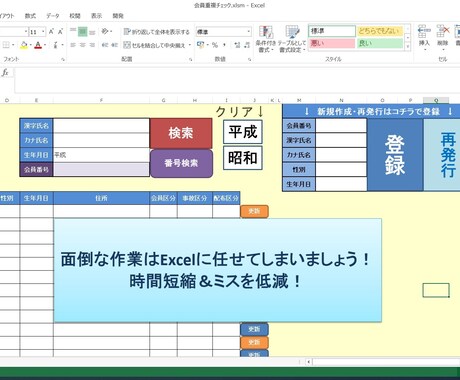Expand the merge and center dropdown arrow
The image size is (460, 380).
[190, 45]
